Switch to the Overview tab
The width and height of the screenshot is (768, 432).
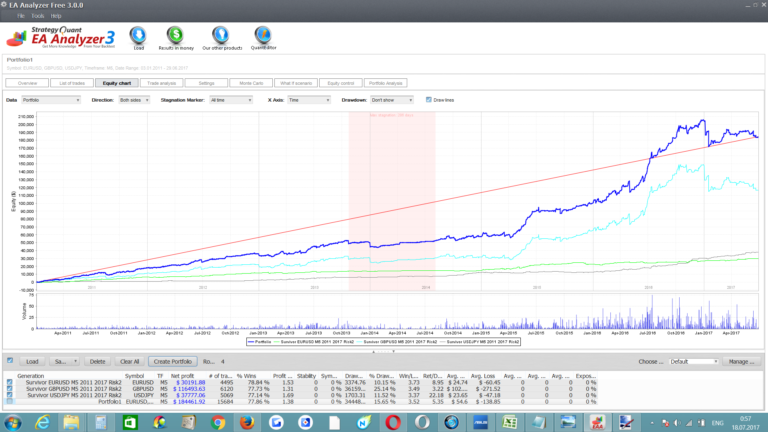[x=27, y=83]
